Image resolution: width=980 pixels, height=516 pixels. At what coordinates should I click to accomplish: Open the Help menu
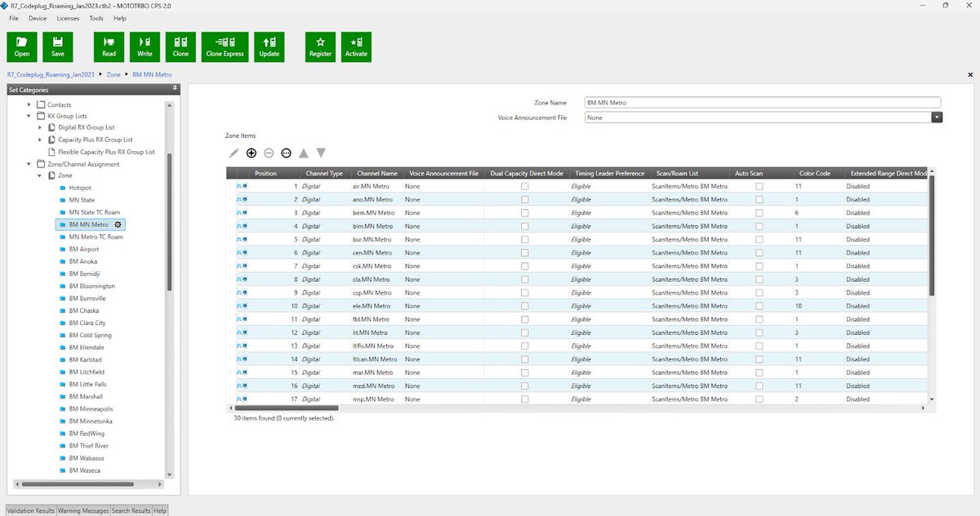click(120, 18)
